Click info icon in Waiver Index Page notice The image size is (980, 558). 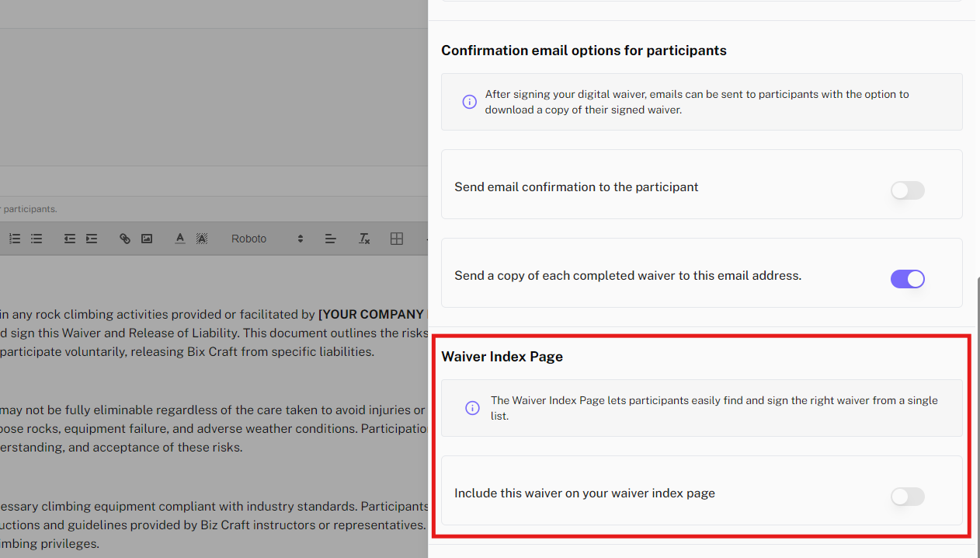click(x=472, y=408)
